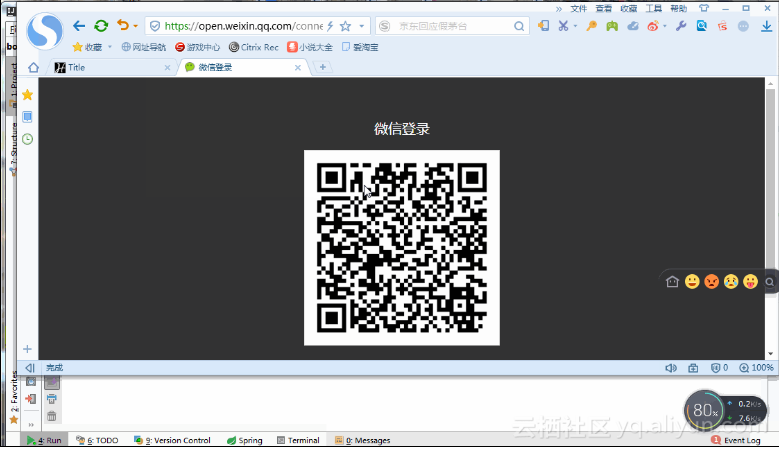Open the 帮助 menu

[679, 8]
